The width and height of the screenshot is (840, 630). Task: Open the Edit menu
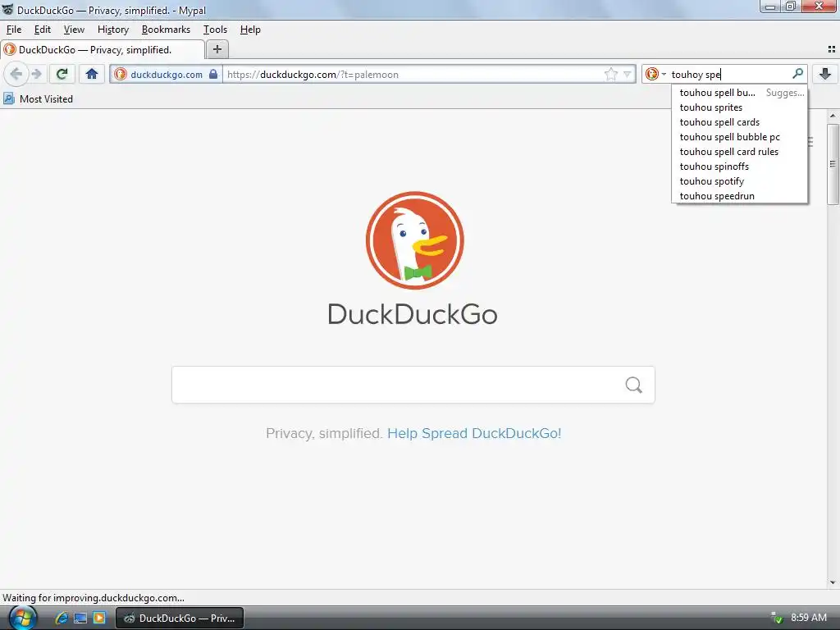(x=43, y=30)
